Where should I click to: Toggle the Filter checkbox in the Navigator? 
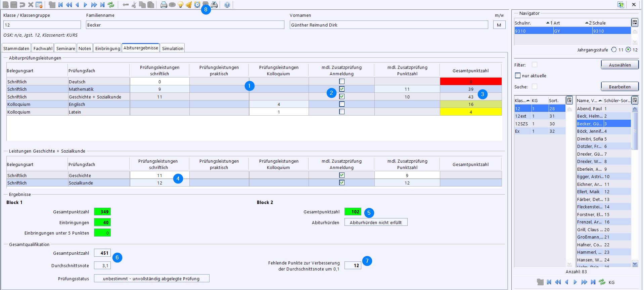click(x=535, y=65)
